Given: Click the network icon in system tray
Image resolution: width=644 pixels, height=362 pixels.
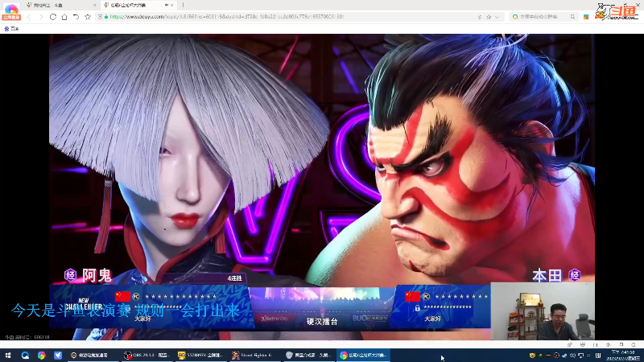Looking at the screenshot, I should (580, 356).
